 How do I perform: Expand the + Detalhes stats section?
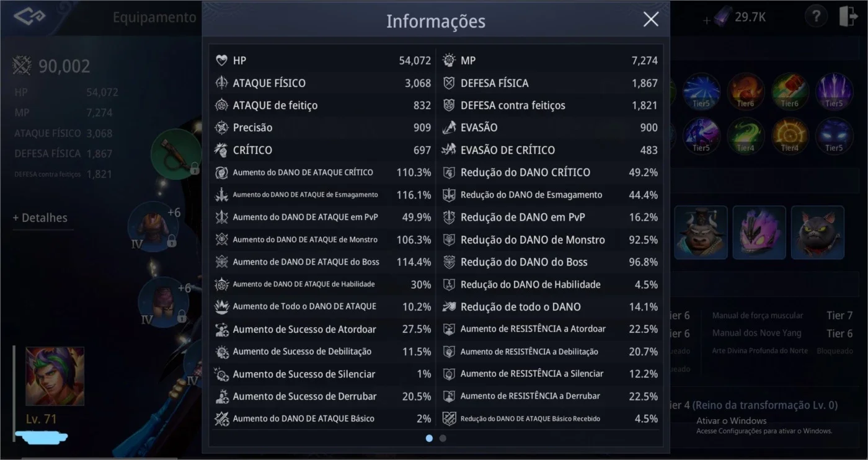click(x=40, y=218)
